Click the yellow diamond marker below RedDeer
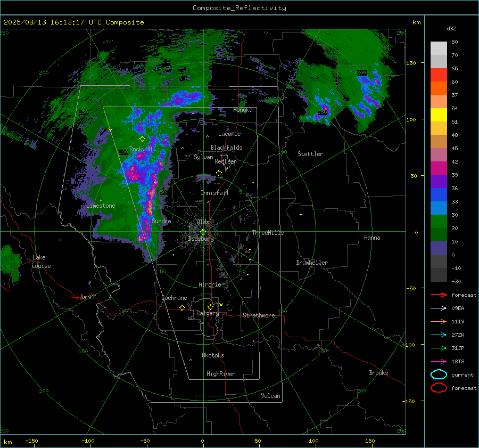 (219, 173)
